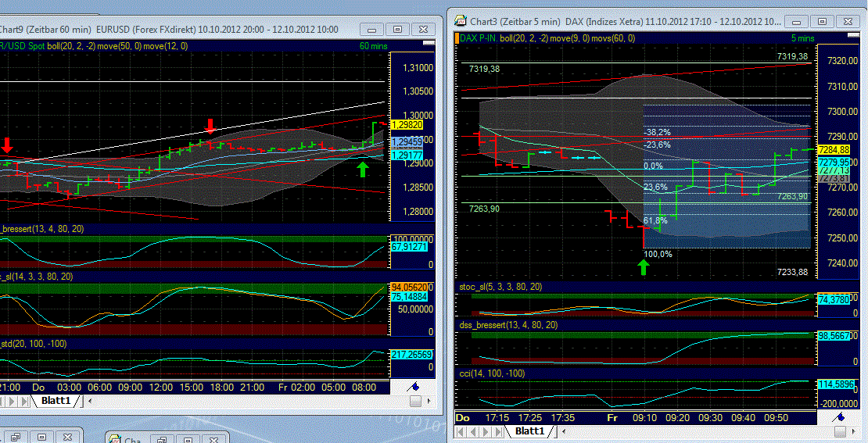Click the green '5 mins' timeframe label

[x=802, y=38]
